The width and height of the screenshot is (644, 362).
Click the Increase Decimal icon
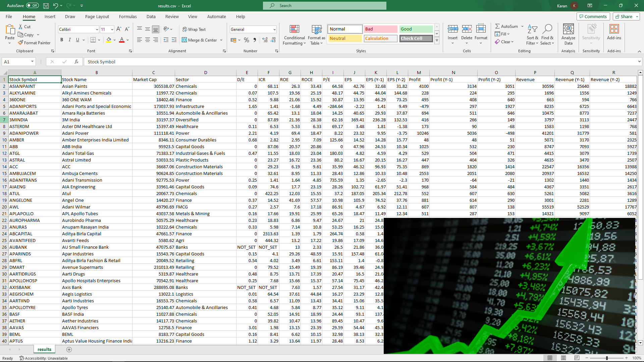coord(265,40)
